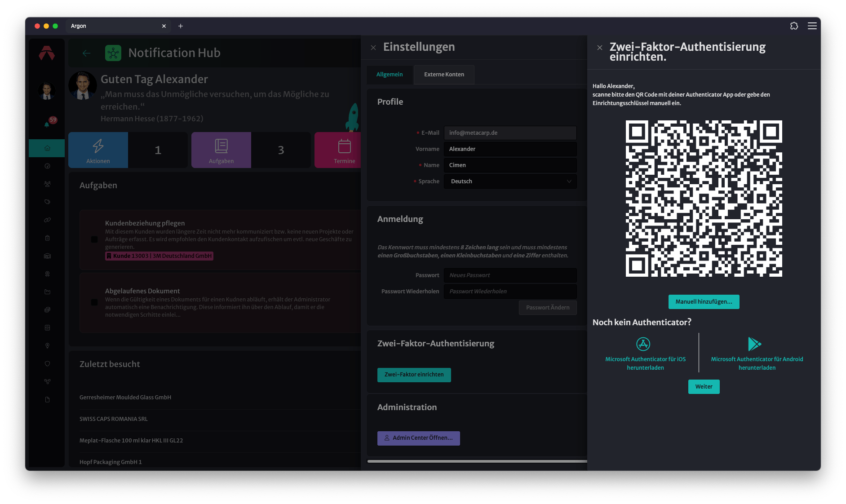Open the lightbulb sidebar icon
The width and height of the screenshot is (846, 504).
47,346
